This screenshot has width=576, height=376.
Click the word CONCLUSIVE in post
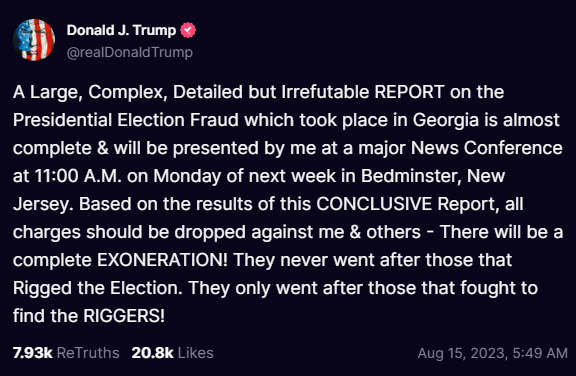point(374,204)
